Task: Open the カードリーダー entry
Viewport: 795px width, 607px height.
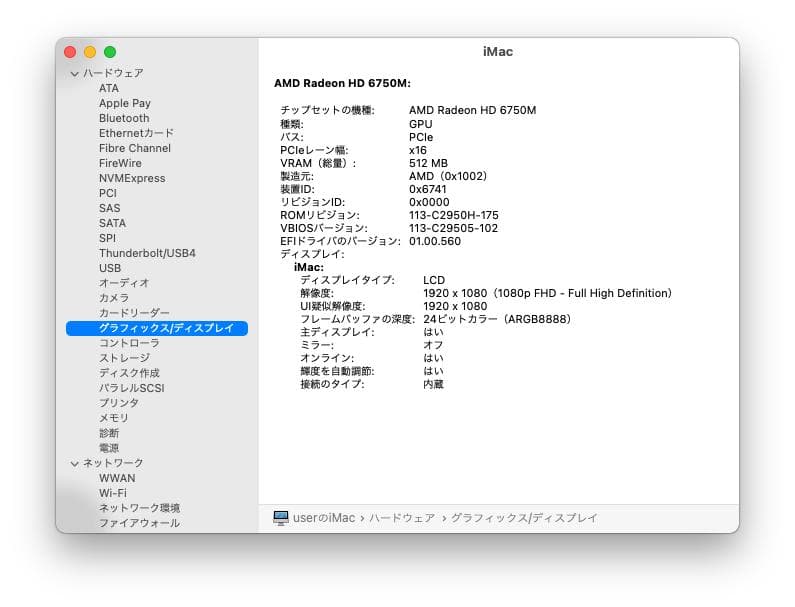Action: pos(134,313)
